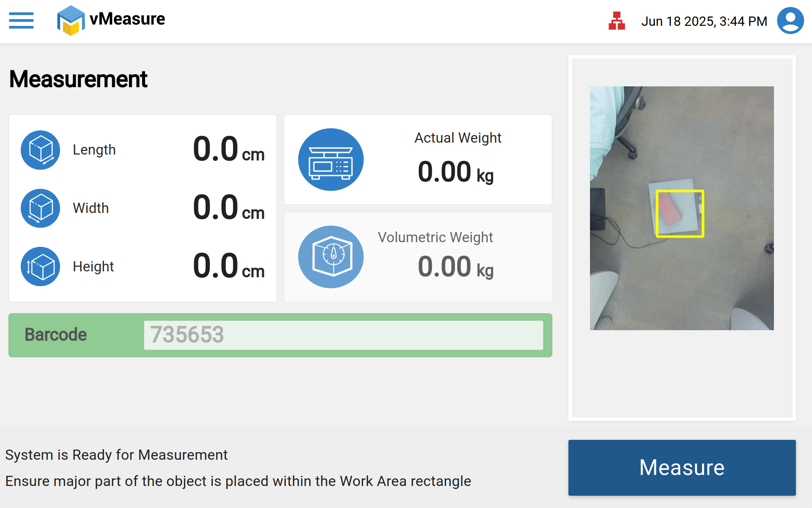The width and height of the screenshot is (812, 508).
Task: Click the Height cube icon
Action: pyautogui.click(x=41, y=267)
